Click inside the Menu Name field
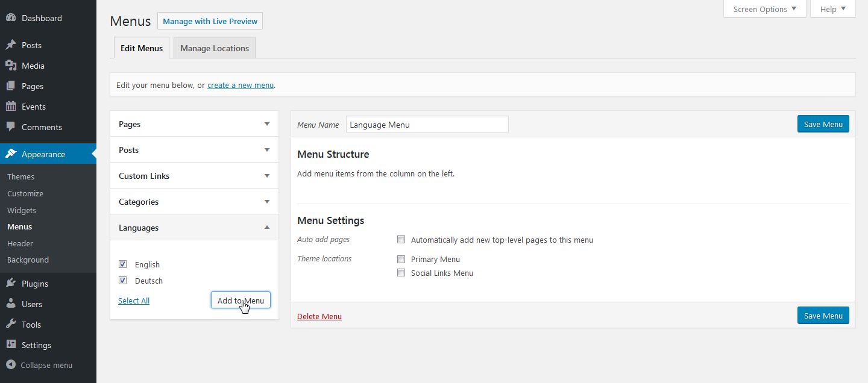 click(427, 124)
